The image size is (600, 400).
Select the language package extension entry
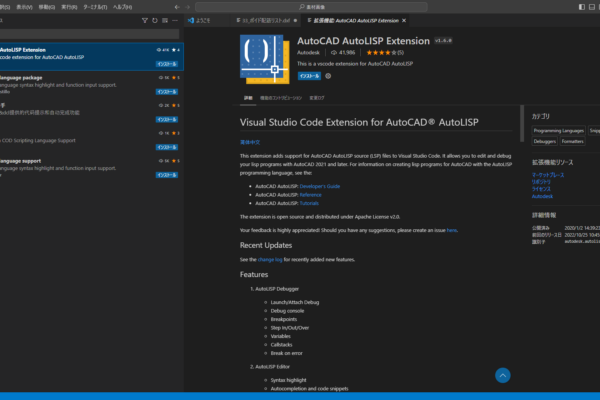(92, 85)
